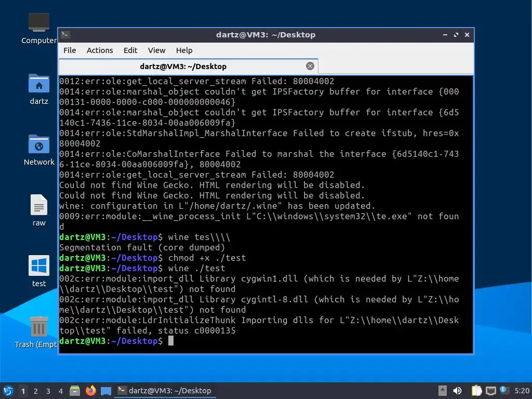Open the removable media eject tray icon
The width and height of the screenshot is (532, 399).
tap(442, 391)
